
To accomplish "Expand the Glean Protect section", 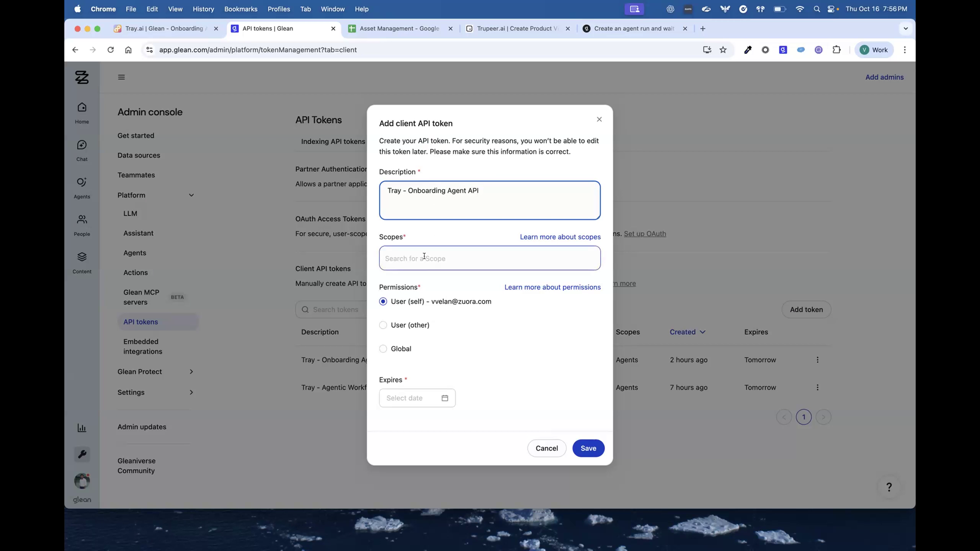I will tap(191, 371).
